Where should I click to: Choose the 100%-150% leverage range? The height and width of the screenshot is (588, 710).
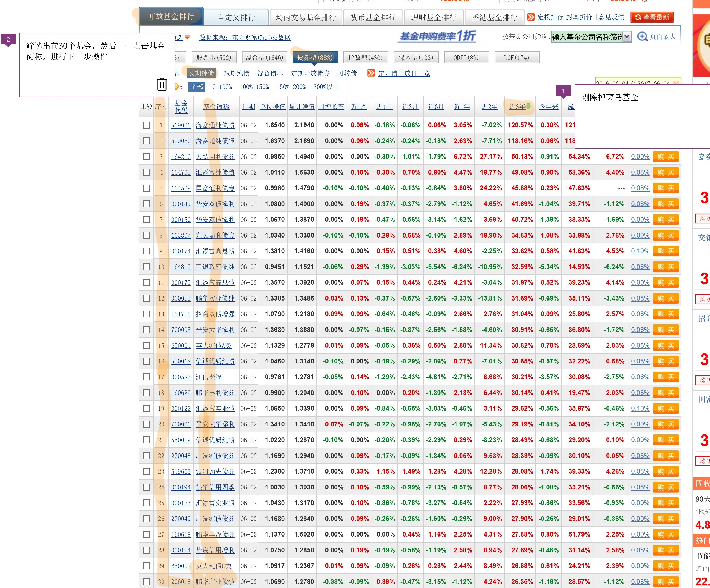coord(254,87)
